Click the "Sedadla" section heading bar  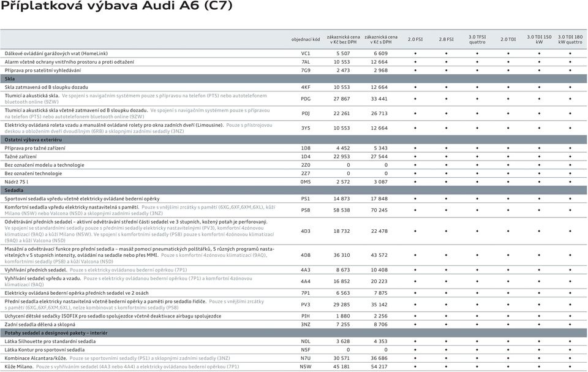tap(293, 191)
